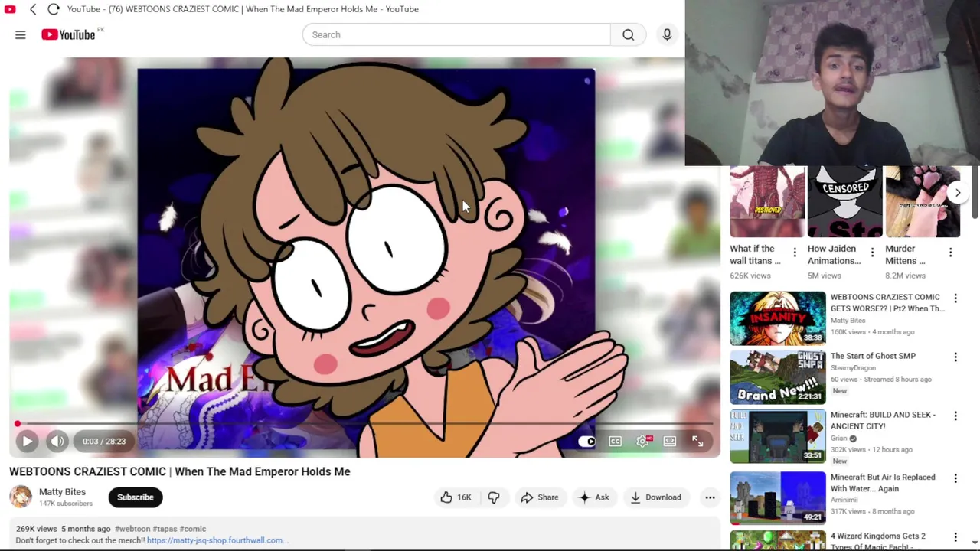Share the video
Viewport: 980px width, 551px height.
pos(540,497)
